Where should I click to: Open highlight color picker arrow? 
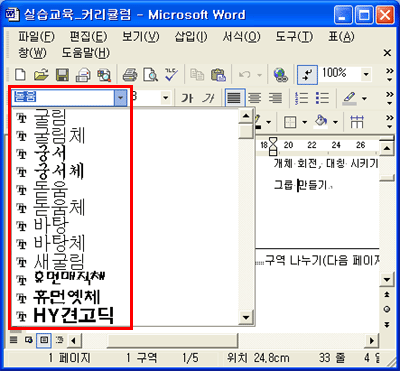click(x=364, y=98)
